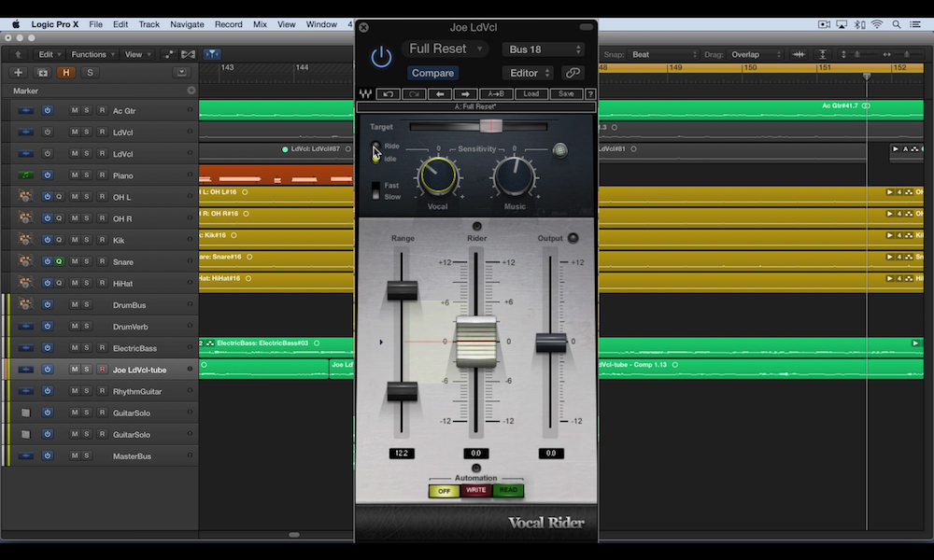Open the Navigate menu
Viewport: 934px width, 560px height.
pos(187,24)
